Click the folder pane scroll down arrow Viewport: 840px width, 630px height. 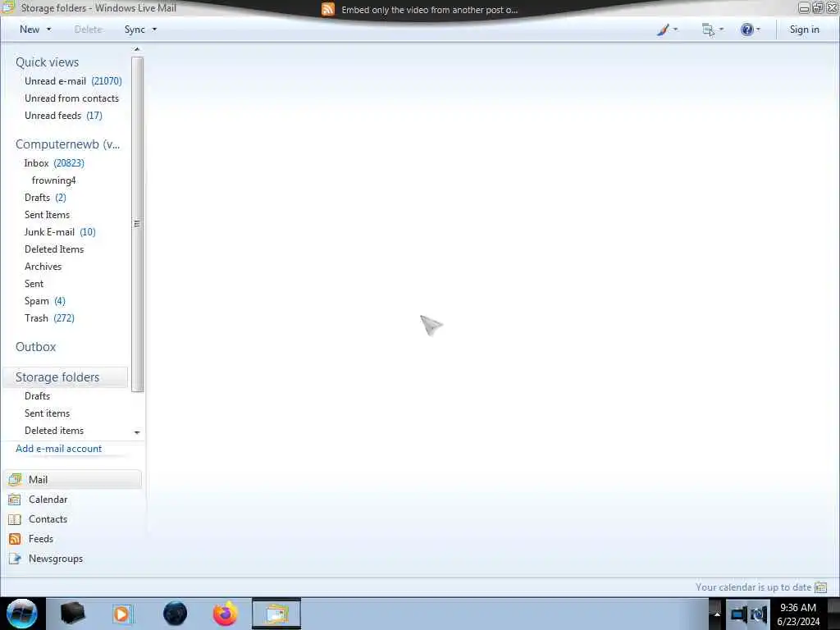[x=137, y=432]
